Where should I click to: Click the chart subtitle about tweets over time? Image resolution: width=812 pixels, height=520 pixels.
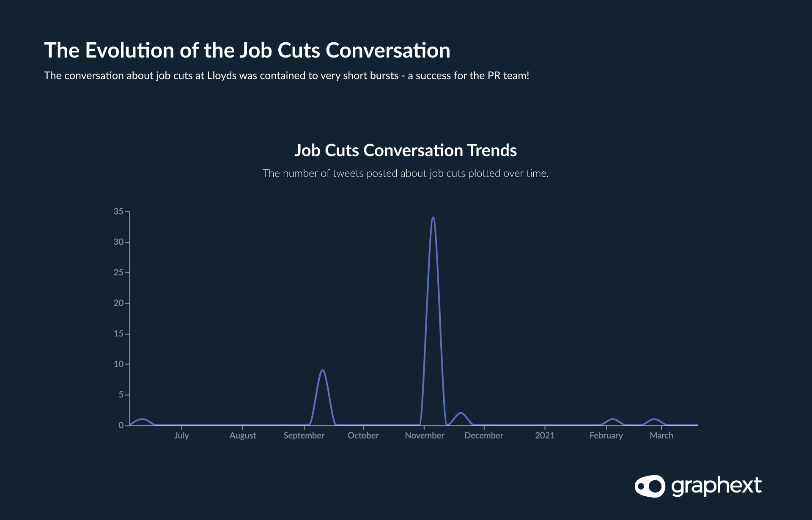[406, 173]
